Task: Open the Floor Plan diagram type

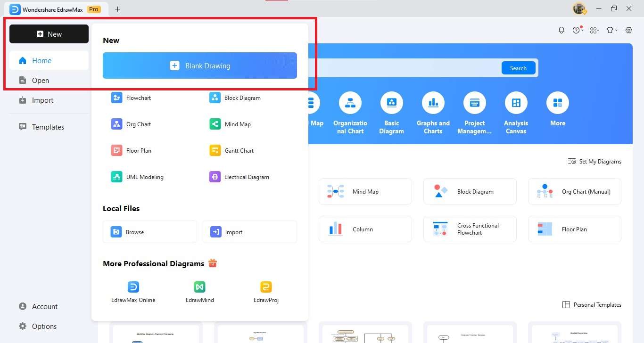Action: [139, 150]
